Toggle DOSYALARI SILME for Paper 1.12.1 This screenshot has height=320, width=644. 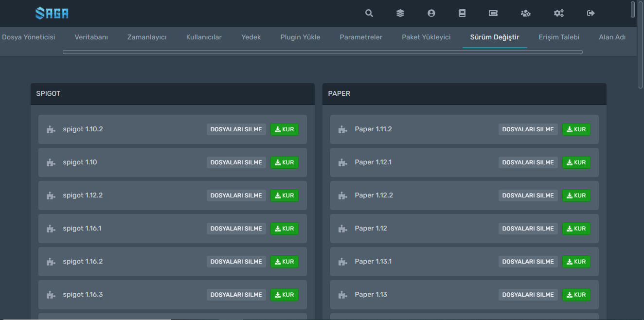point(528,162)
